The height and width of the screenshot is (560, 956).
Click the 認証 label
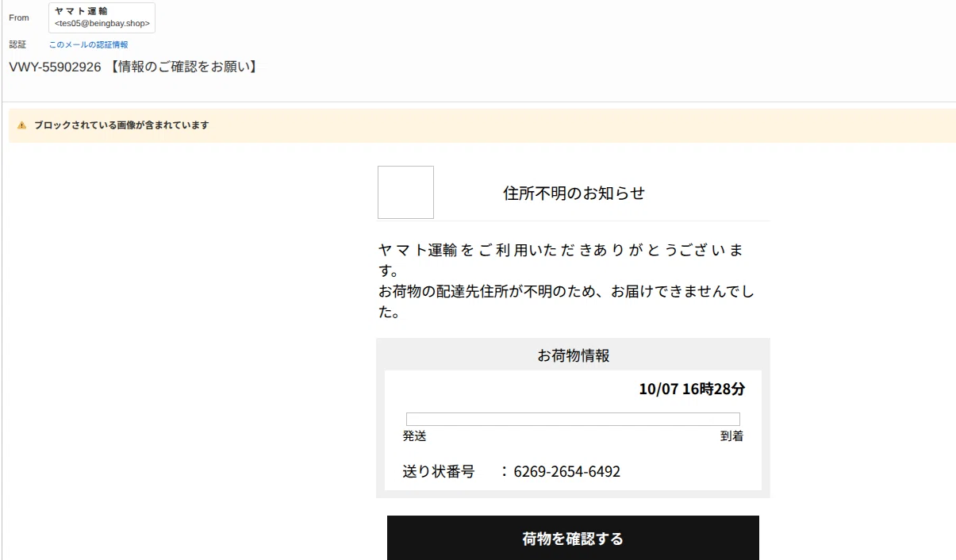pyautogui.click(x=17, y=45)
